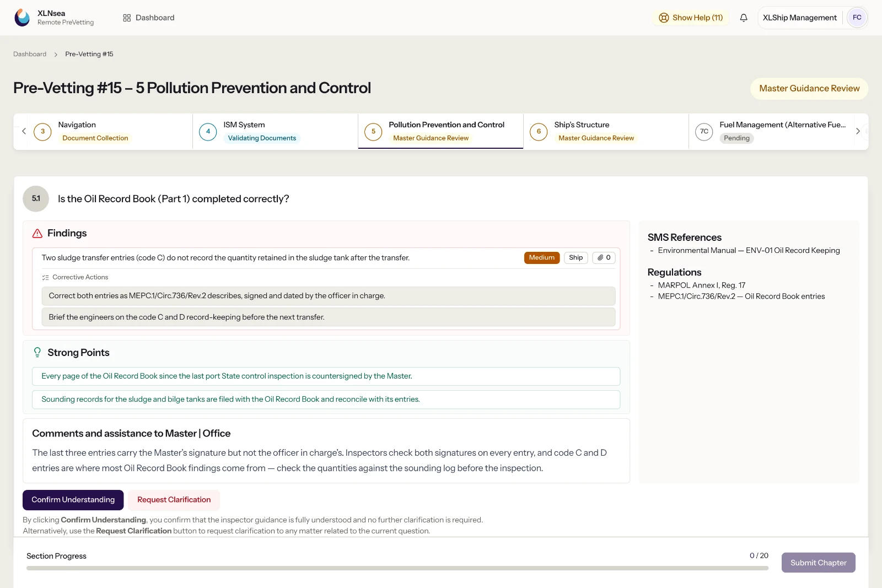Open the Dashboard item in the top navigation
Viewport: 882px width, 588px height.
pos(149,18)
